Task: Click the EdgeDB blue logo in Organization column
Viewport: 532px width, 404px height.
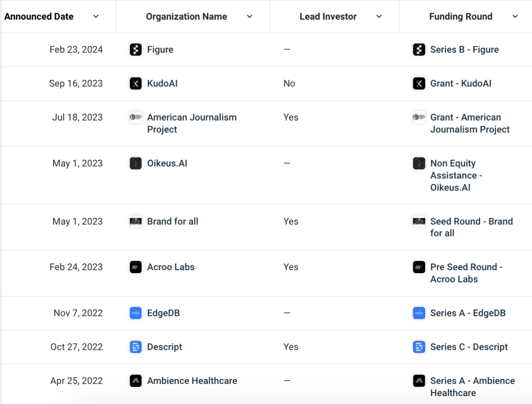Action: point(135,313)
